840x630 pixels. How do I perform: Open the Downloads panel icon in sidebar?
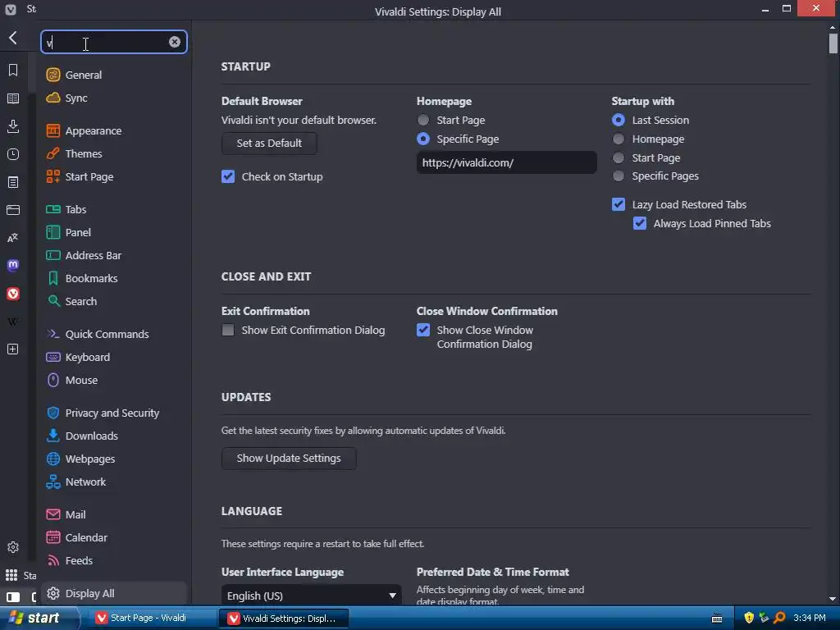13,126
